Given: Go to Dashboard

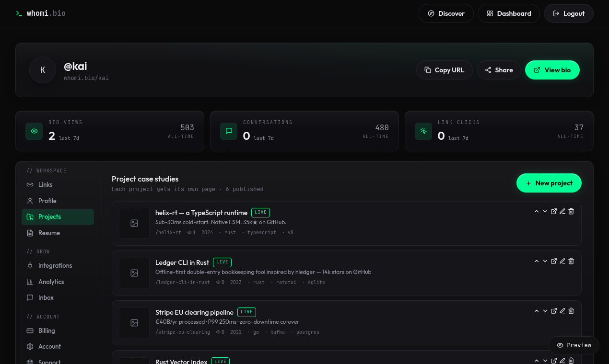Looking at the screenshot, I should pyautogui.click(x=509, y=13).
